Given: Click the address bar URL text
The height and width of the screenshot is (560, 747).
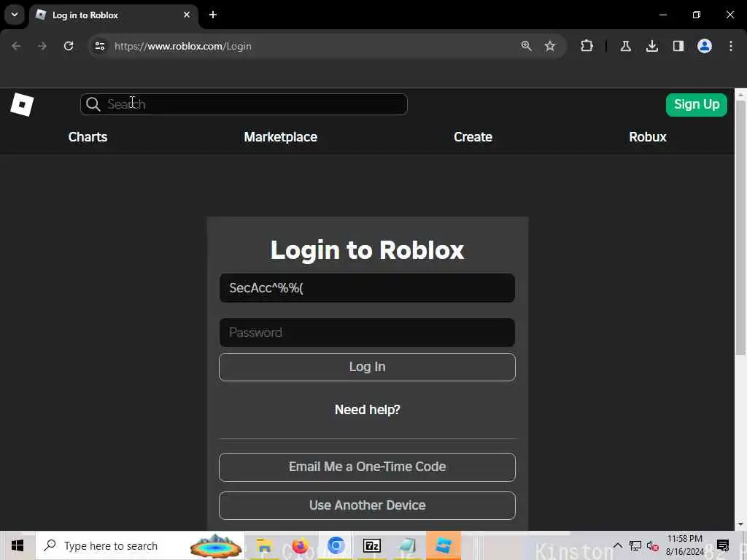Looking at the screenshot, I should pyautogui.click(x=183, y=46).
